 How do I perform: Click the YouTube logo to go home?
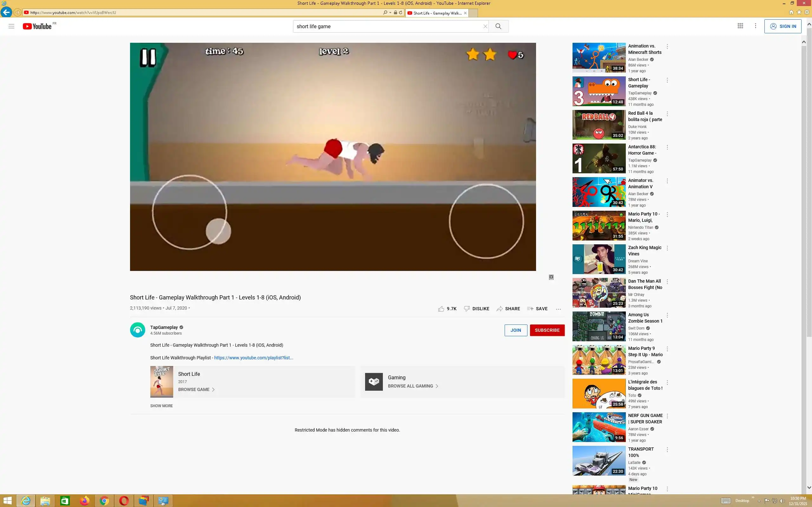(x=37, y=26)
